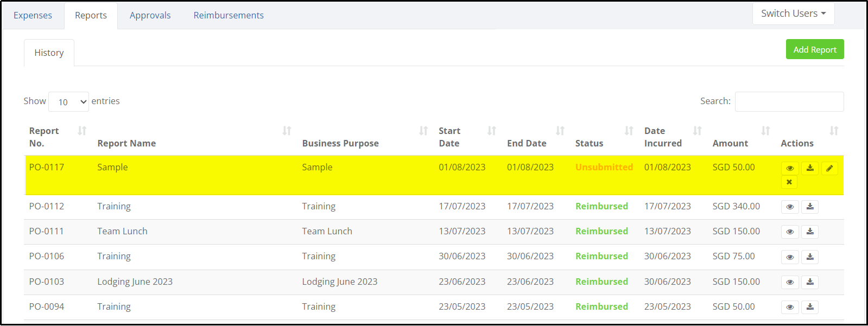The width and height of the screenshot is (868, 326).
Task: Delete report PO-0117 with X icon
Action: point(789,182)
